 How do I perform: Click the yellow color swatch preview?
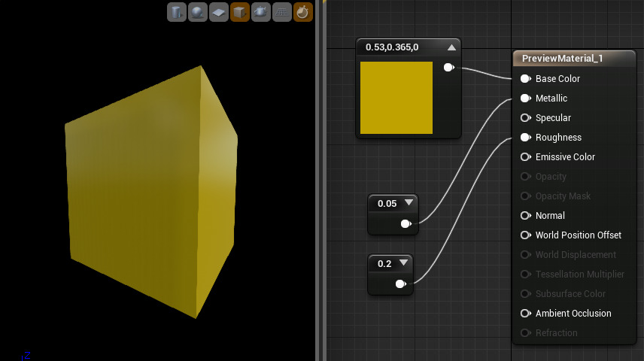pyautogui.click(x=396, y=98)
